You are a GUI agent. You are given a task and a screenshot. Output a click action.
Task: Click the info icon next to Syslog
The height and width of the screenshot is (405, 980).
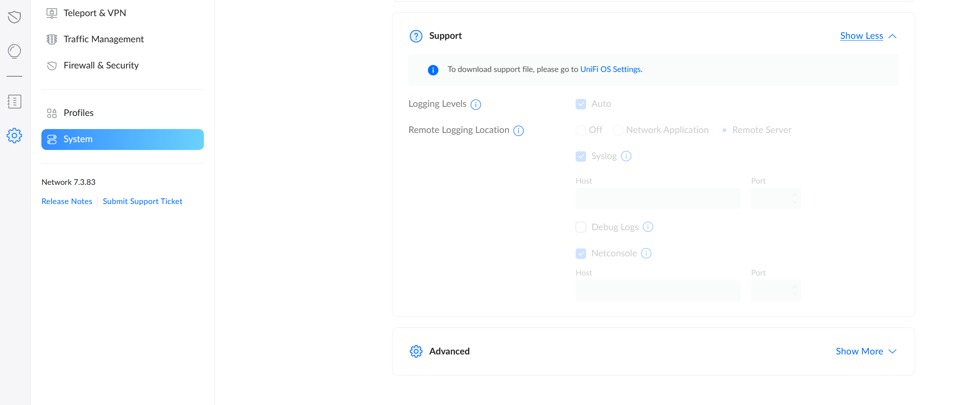(626, 156)
